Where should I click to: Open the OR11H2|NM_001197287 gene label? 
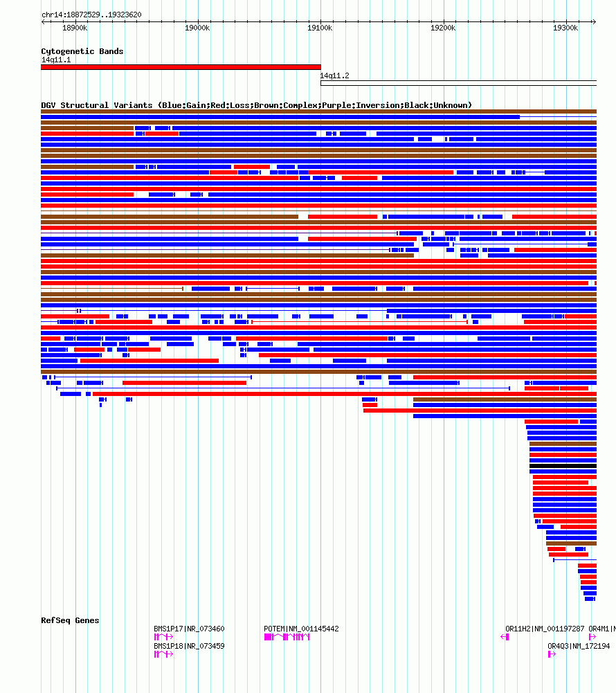[545, 629]
